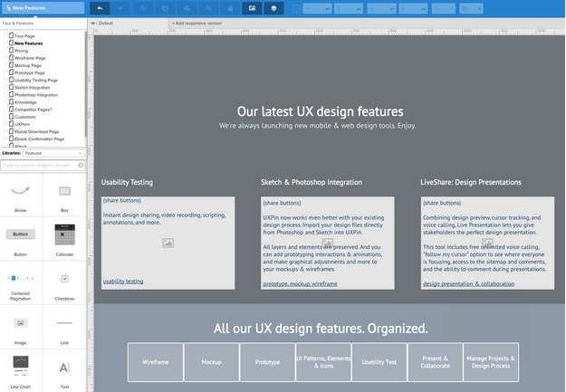Open the Libraries Featured dropdown
The height and width of the screenshot is (392, 566).
point(53,153)
